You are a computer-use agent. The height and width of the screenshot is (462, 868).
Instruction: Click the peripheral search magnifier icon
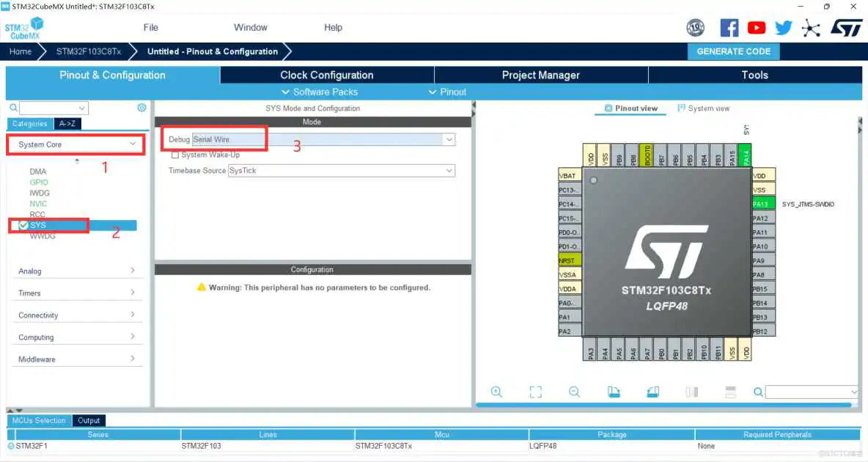[13, 108]
